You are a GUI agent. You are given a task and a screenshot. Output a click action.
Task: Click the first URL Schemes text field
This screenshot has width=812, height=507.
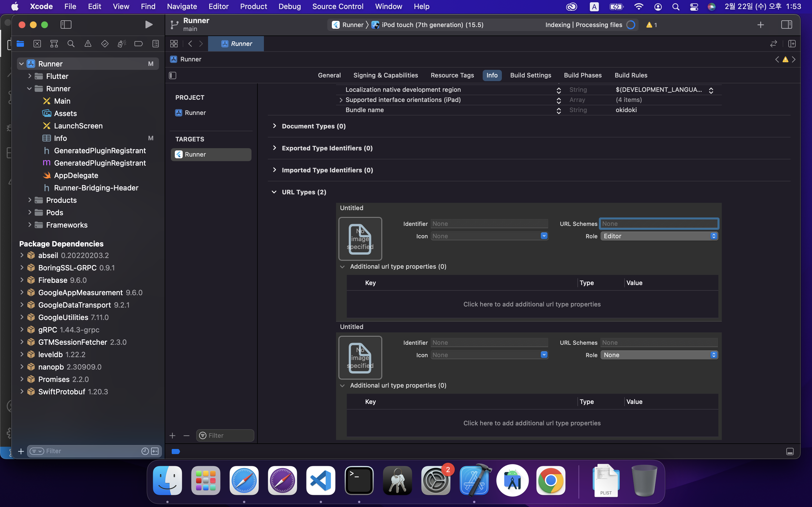pos(659,224)
